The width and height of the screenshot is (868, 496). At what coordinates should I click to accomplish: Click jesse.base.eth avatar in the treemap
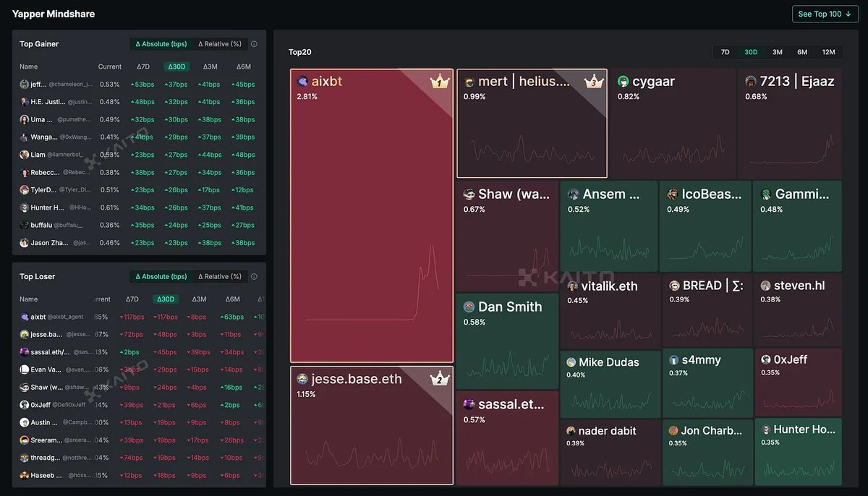point(302,379)
